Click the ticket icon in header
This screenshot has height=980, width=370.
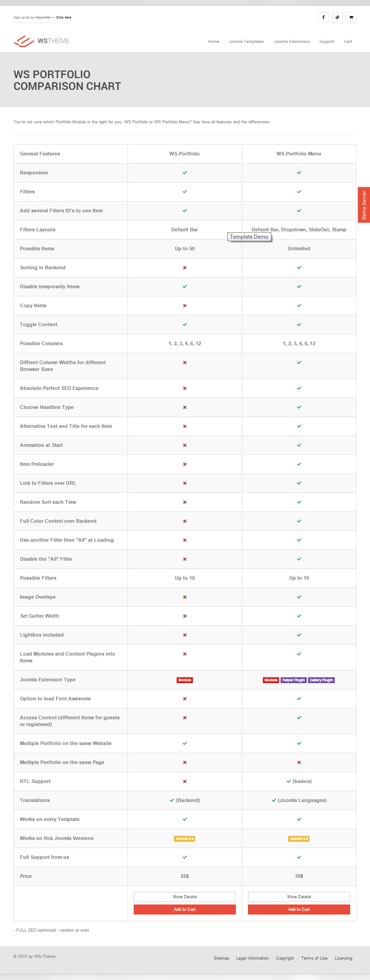click(337, 18)
